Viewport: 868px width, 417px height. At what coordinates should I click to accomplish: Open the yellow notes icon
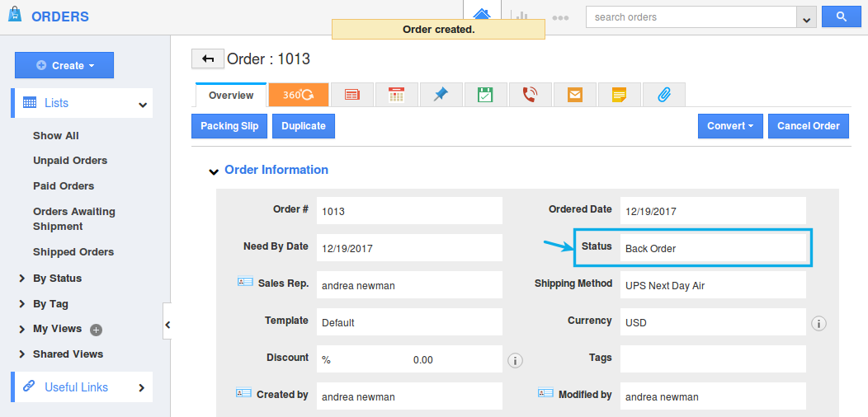click(x=619, y=95)
